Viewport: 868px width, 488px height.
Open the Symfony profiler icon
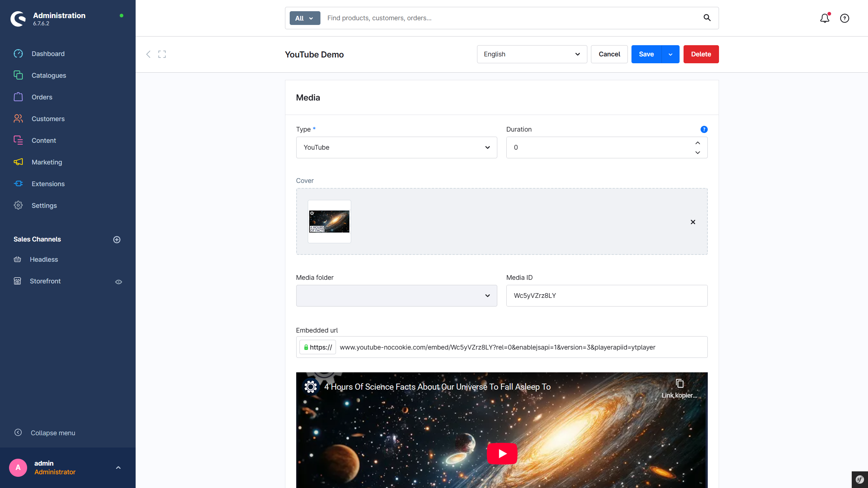(860, 480)
